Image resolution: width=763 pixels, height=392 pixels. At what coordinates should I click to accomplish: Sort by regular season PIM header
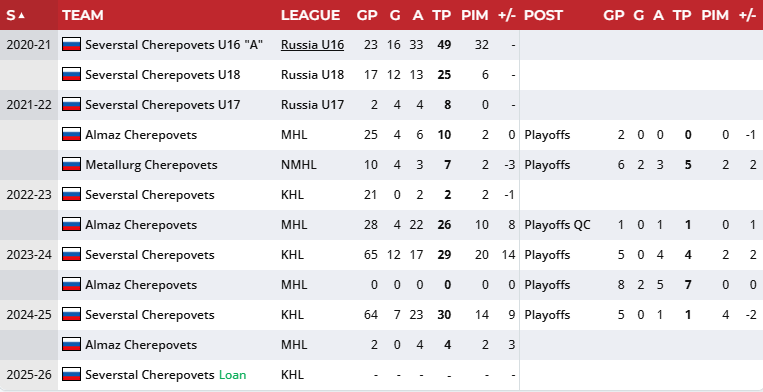tap(474, 15)
